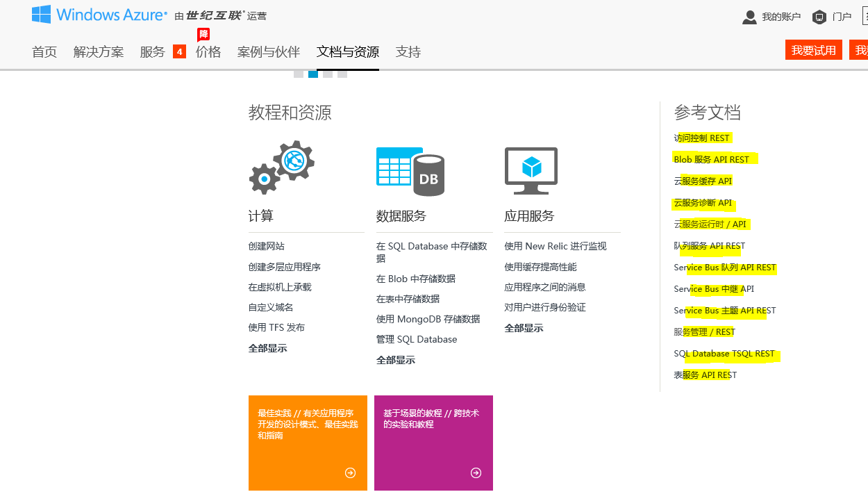Click the 数据服务 section heading

tap(401, 216)
